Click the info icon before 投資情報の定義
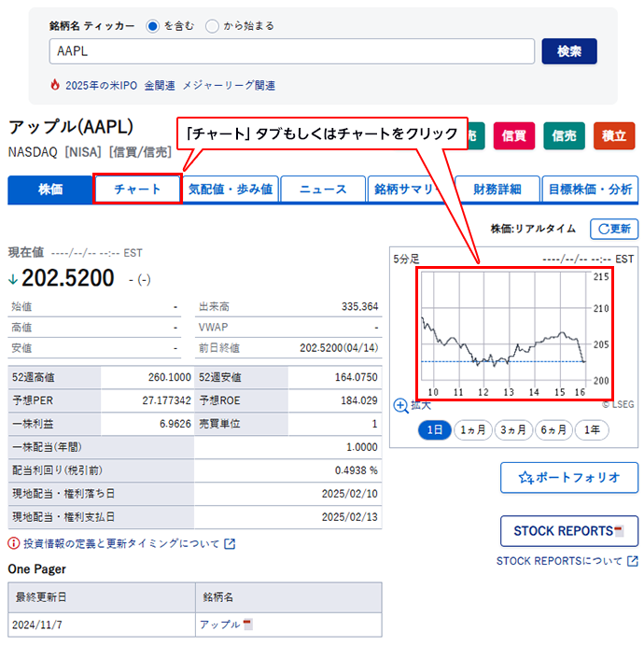The width and height of the screenshot is (644, 645). (x=14, y=543)
